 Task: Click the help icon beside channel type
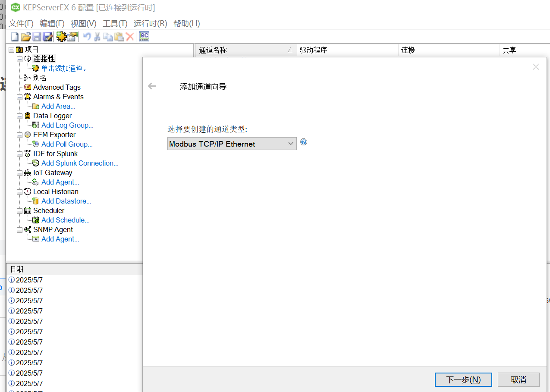coord(304,142)
